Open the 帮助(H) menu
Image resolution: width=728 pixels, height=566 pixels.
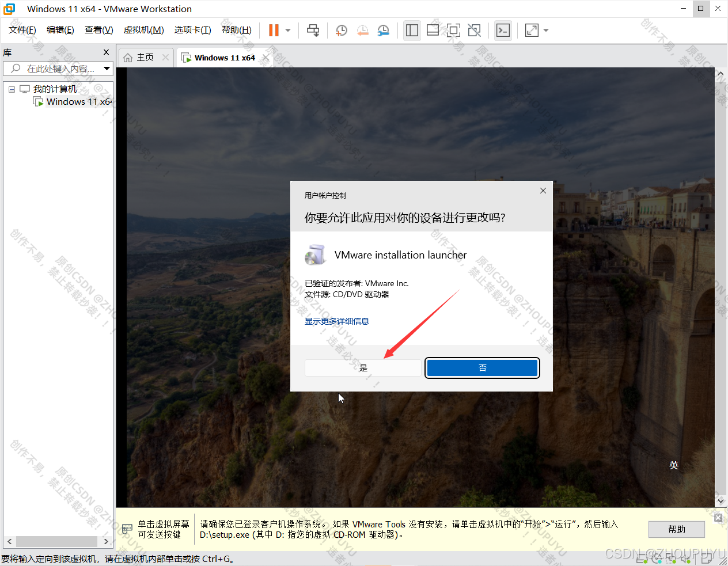(x=236, y=30)
